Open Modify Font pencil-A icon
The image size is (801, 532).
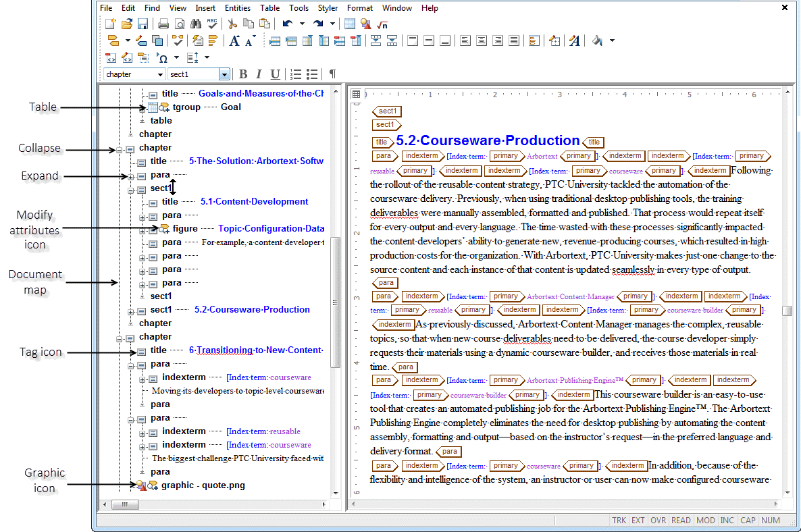pyautogui.click(x=575, y=41)
